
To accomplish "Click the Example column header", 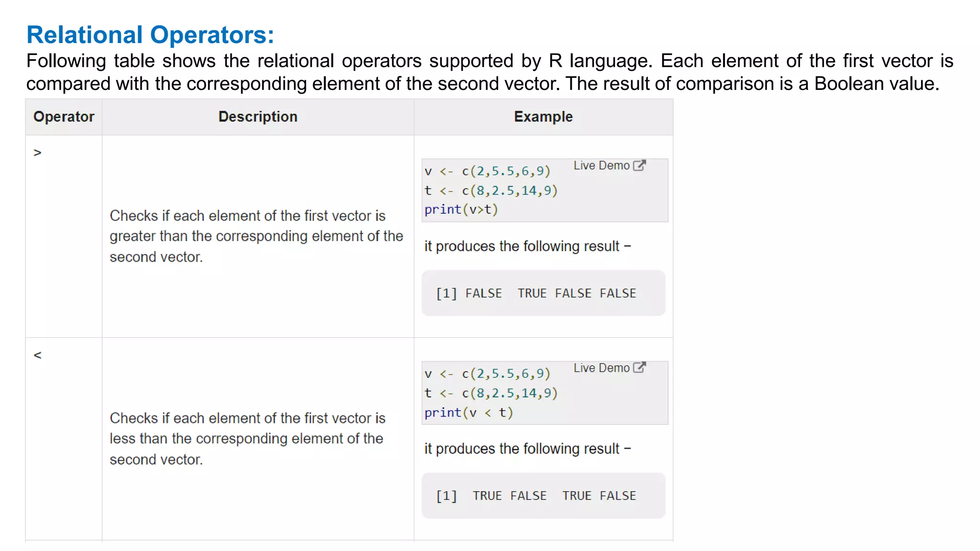I will 543,117.
